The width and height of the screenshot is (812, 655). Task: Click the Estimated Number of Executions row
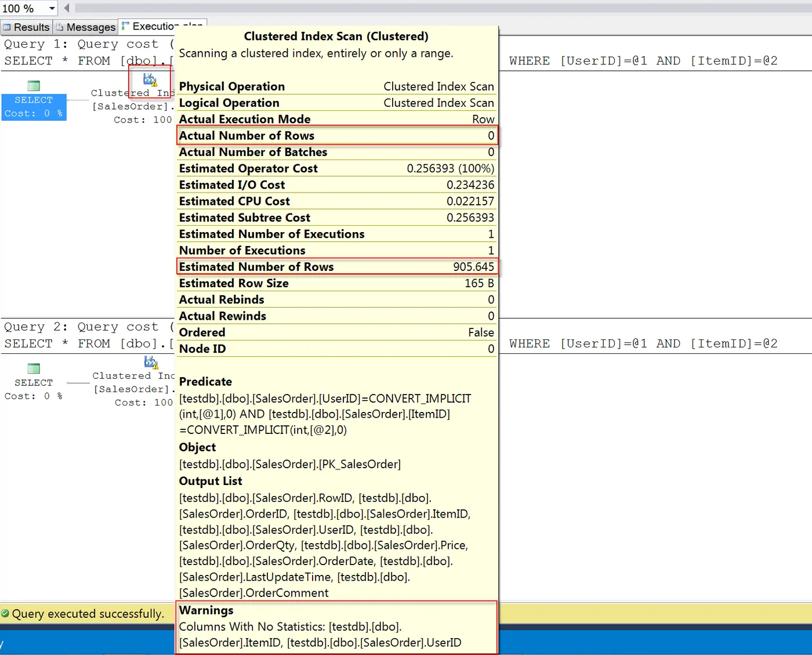(x=337, y=234)
